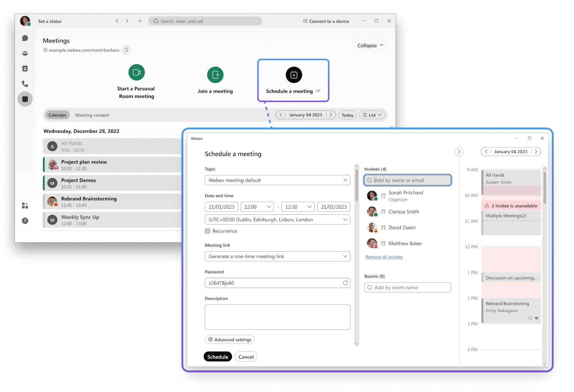Click the Today button
Viewport: 574px width, 392px height.
[347, 115]
